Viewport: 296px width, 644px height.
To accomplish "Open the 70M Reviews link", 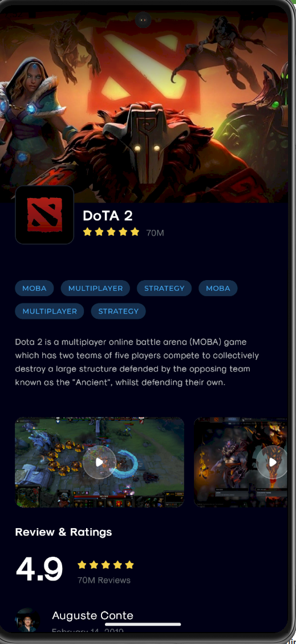I will [x=104, y=580].
